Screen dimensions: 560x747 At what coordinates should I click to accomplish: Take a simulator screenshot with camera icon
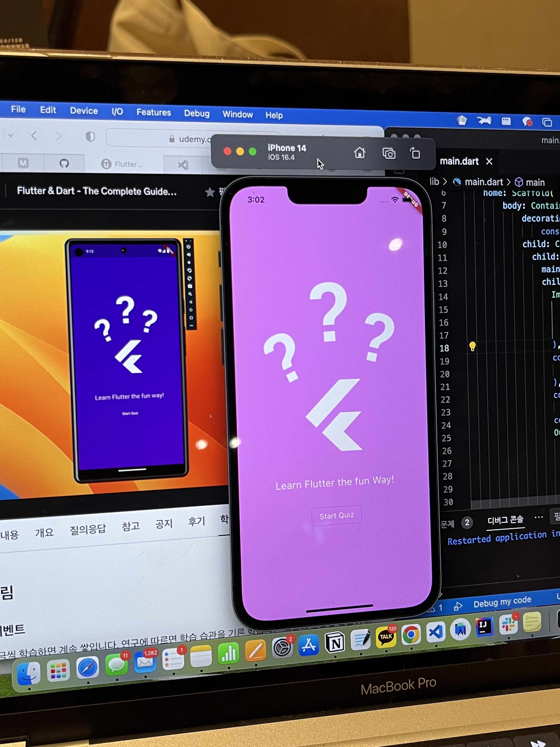pos(389,154)
